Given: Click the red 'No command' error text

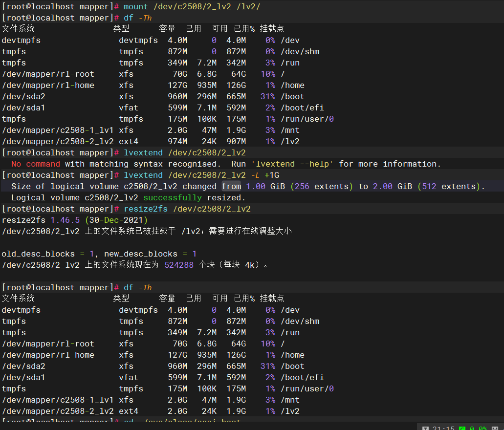Looking at the screenshot, I should pos(36,164).
